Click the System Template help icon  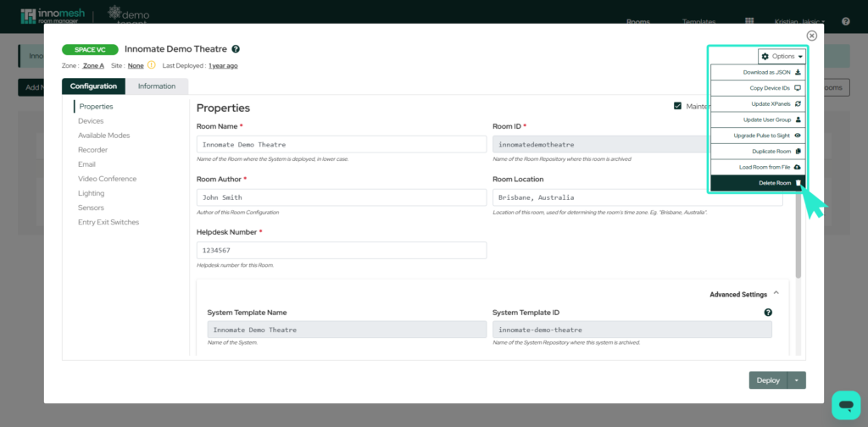tap(768, 313)
